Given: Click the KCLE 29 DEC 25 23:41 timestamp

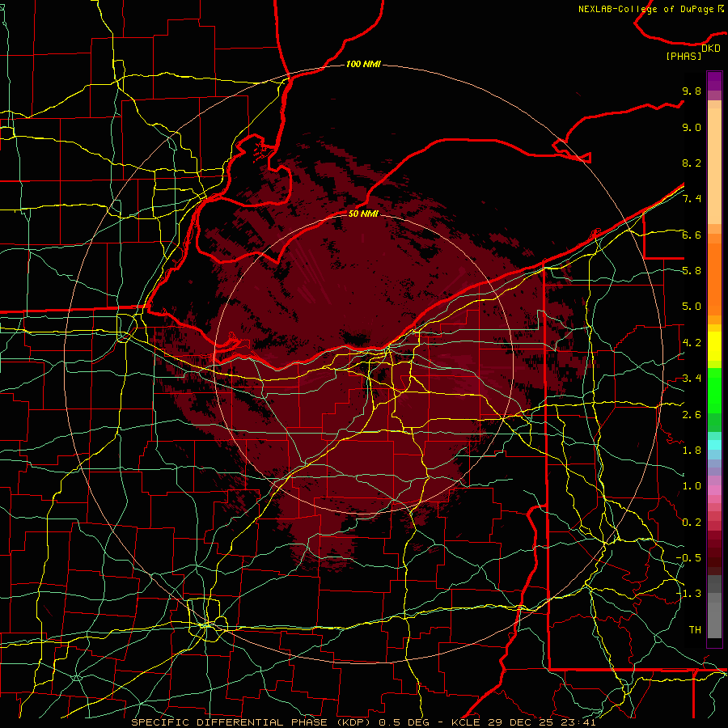Looking at the screenshot, I should coord(523,722).
